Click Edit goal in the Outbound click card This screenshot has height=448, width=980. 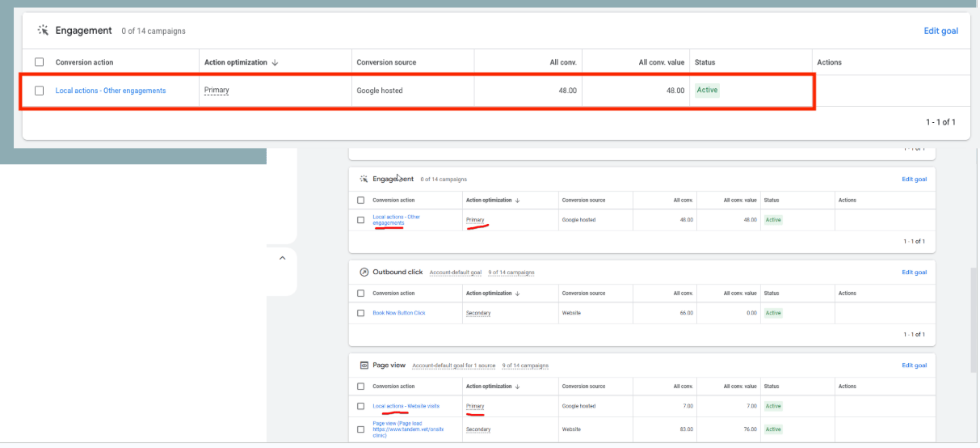tap(914, 273)
